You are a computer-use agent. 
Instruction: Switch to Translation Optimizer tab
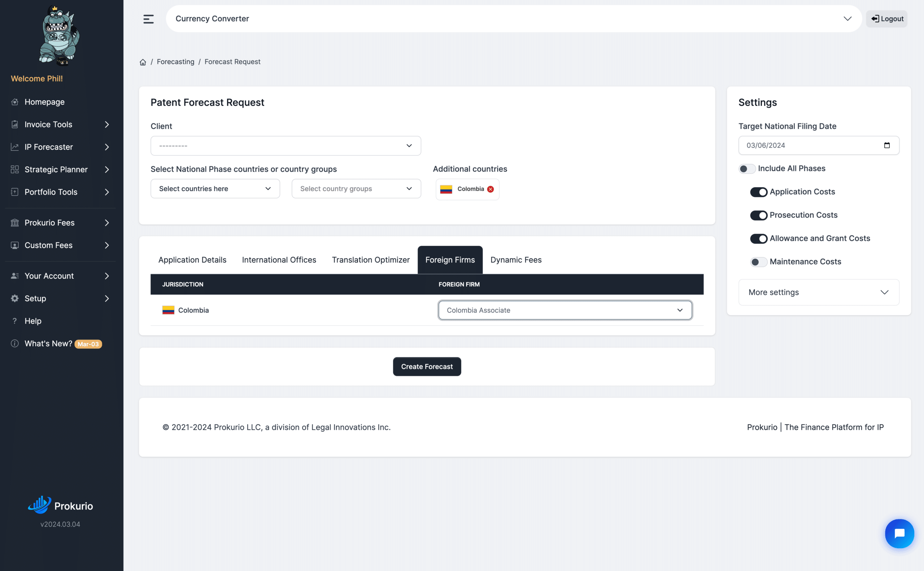coord(371,260)
